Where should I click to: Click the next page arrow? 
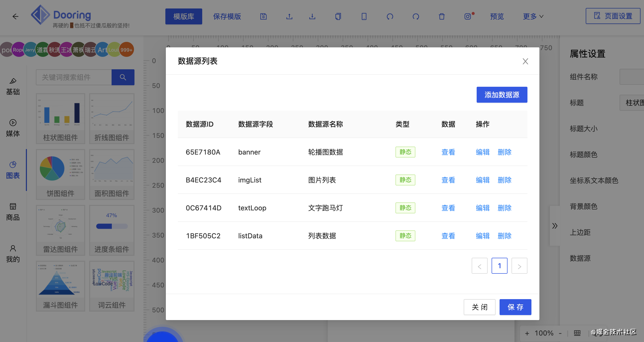click(519, 266)
